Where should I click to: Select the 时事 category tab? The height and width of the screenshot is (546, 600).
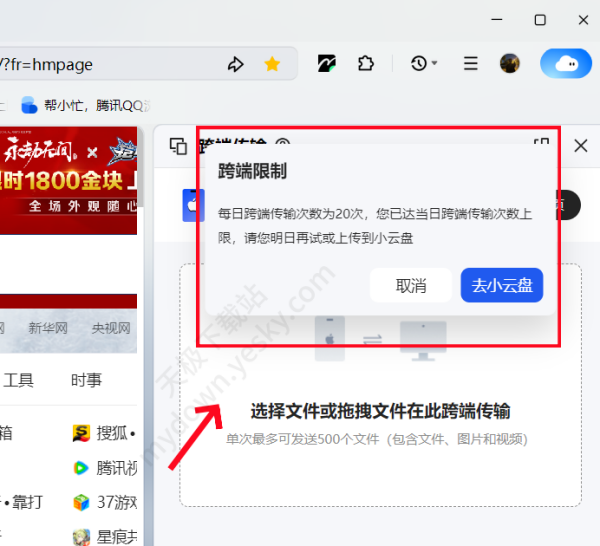(x=86, y=380)
